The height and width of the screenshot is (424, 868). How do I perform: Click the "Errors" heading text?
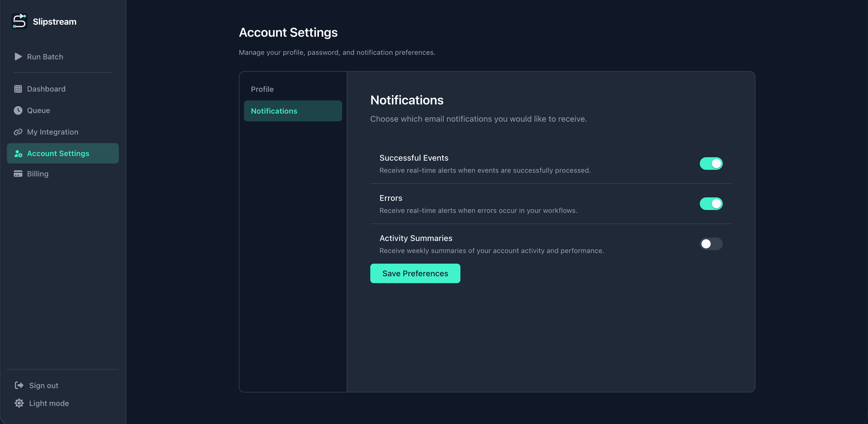391,198
